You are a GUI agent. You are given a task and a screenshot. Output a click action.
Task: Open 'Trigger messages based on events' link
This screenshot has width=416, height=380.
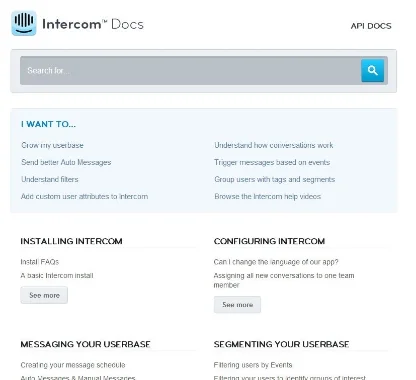tap(272, 162)
